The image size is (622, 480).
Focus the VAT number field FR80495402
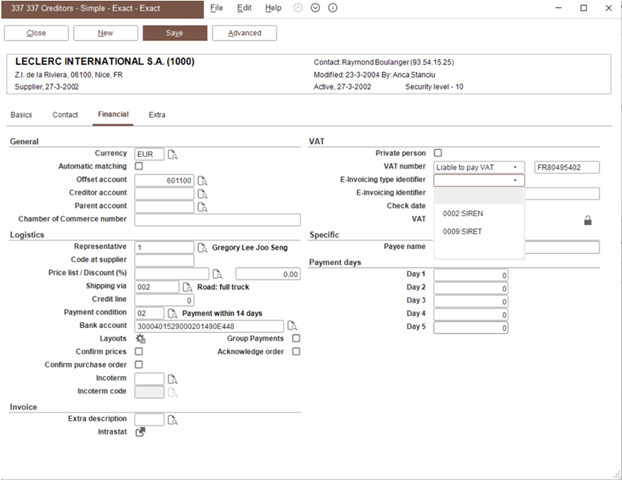point(567,167)
